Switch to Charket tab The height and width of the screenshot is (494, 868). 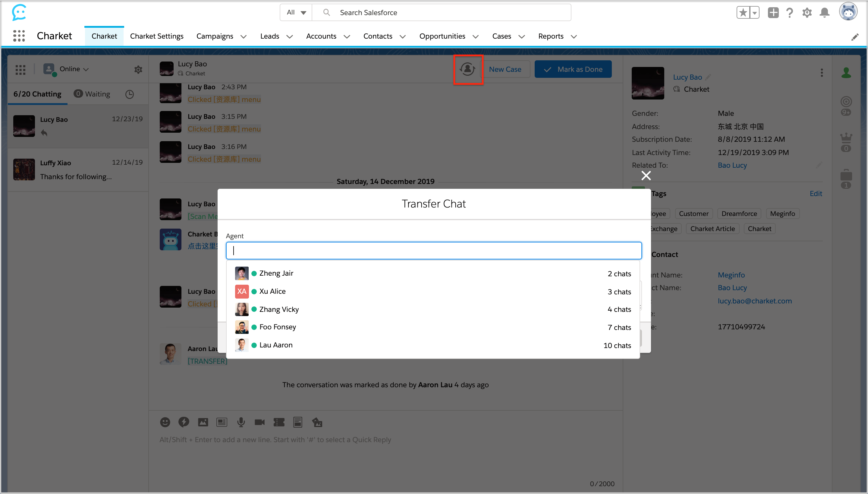(x=104, y=36)
